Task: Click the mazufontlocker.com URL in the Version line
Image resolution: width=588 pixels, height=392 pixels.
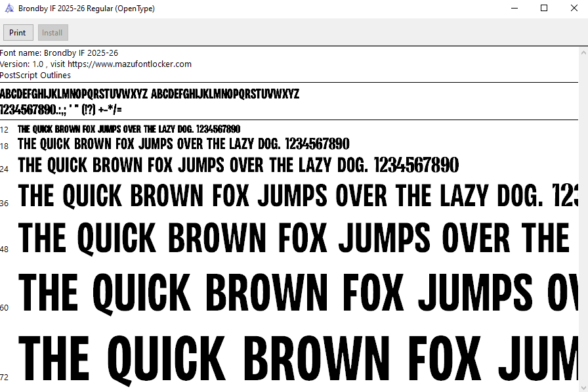Action: point(130,64)
